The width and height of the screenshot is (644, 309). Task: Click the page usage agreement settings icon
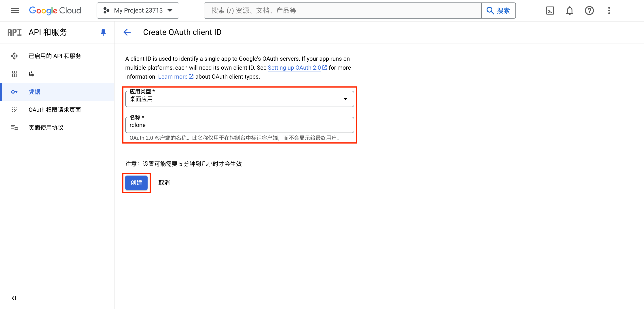point(14,128)
